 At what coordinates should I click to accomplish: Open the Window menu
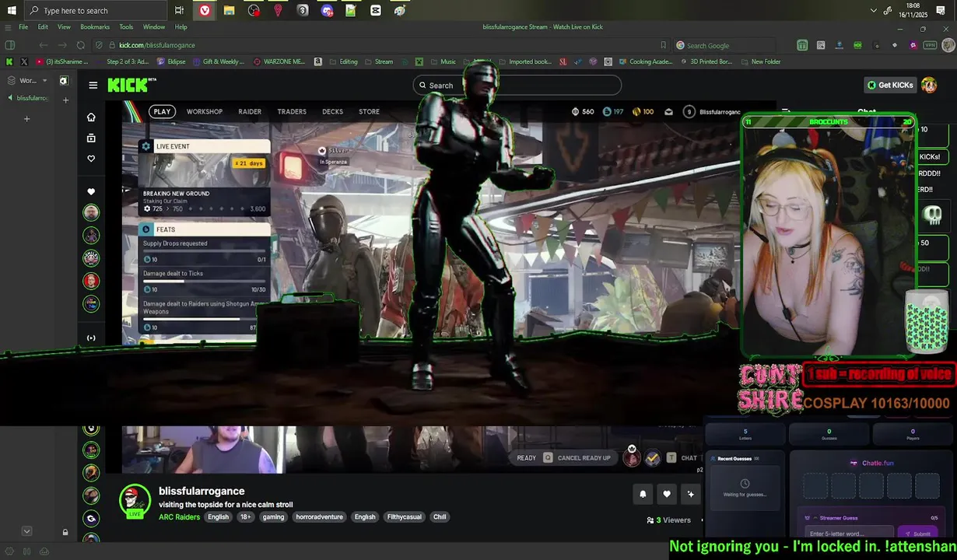pyautogui.click(x=153, y=26)
